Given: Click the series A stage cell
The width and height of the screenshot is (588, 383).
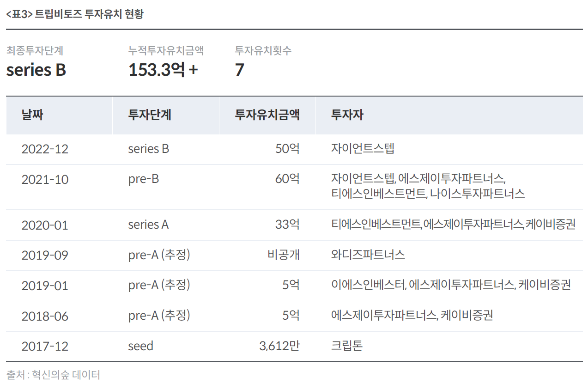Looking at the screenshot, I should (x=148, y=225).
